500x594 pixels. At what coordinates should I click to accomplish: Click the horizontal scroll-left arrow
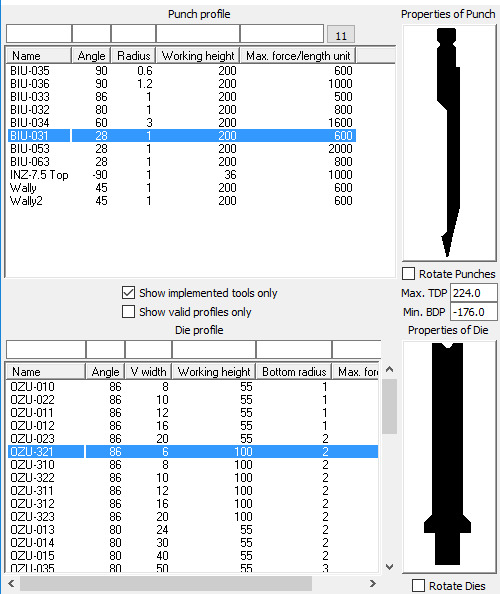coord(11,583)
